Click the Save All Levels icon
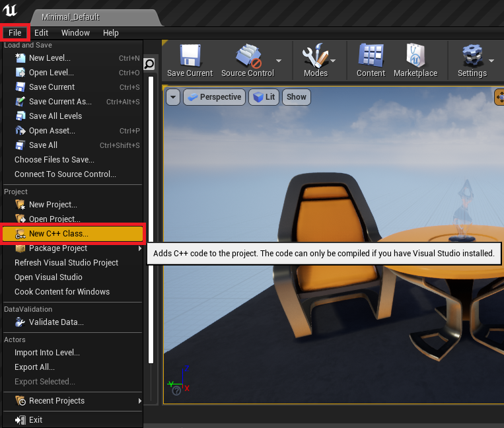 click(x=20, y=116)
